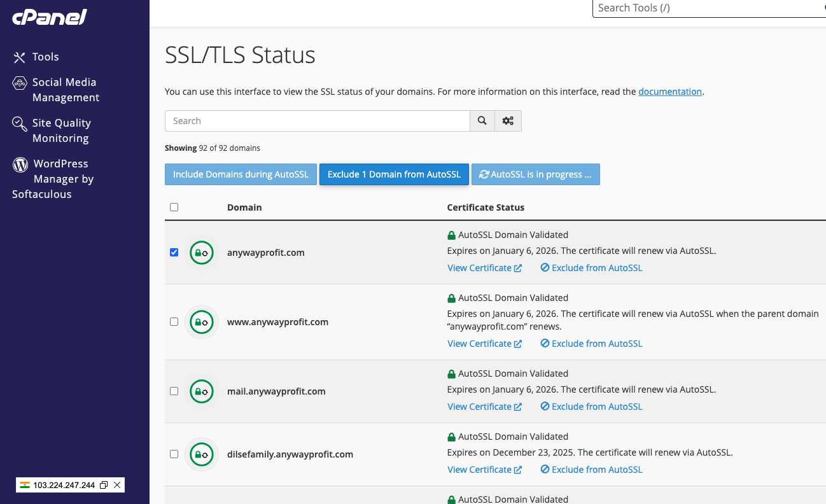Uncheck the anywayprofit.com domain checkbox
The width and height of the screenshot is (826, 504).
tap(174, 253)
